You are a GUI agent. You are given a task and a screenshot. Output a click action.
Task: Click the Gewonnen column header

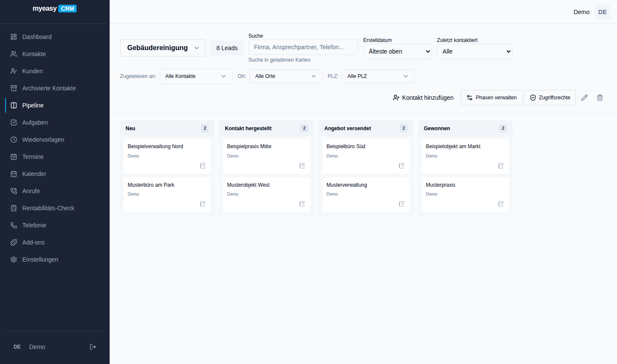(x=465, y=128)
